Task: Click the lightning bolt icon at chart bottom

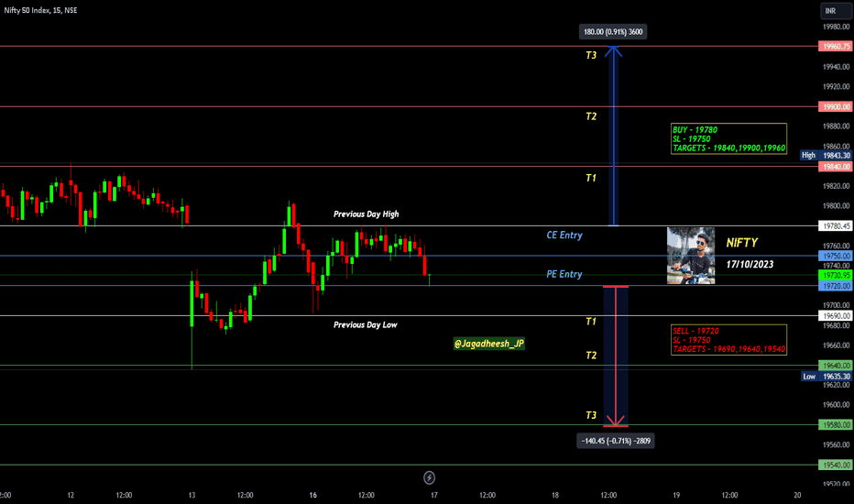Action: point(429,477)
